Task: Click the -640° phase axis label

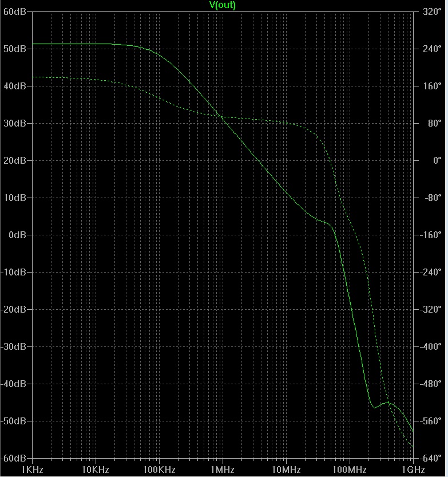Action: tap(431, 459)
